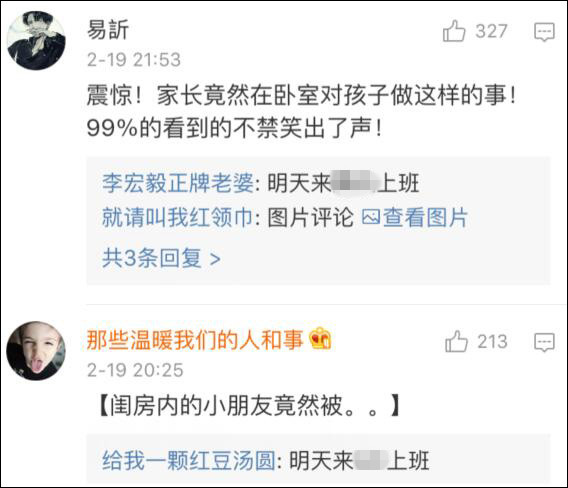Open username 易訢

pos(108,30)
